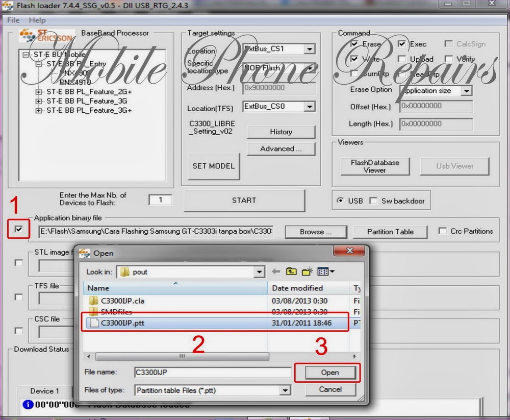Sort by the Date modified column header
The image size is (510, 420).
pyautogui.click(x=309, y=288)
